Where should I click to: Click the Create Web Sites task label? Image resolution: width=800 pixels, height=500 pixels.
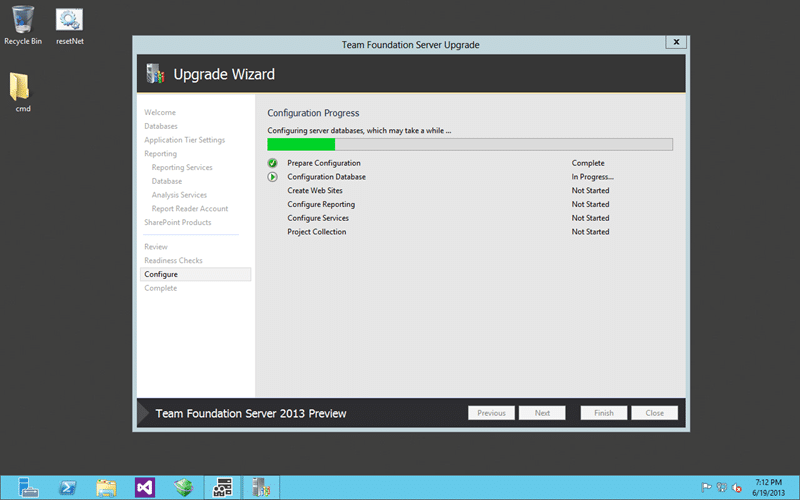click(x=315, y=191)
